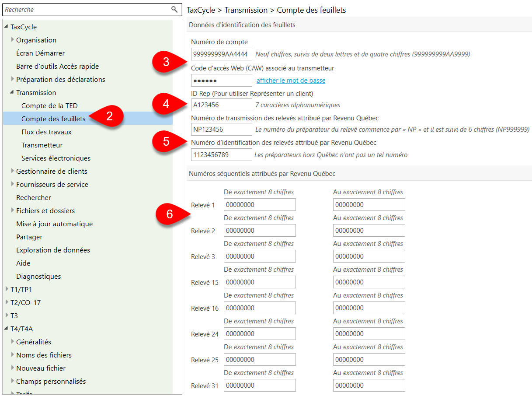Collapse the T4/T4A tree node
The image size is (532, 396).
pos(6,329)
